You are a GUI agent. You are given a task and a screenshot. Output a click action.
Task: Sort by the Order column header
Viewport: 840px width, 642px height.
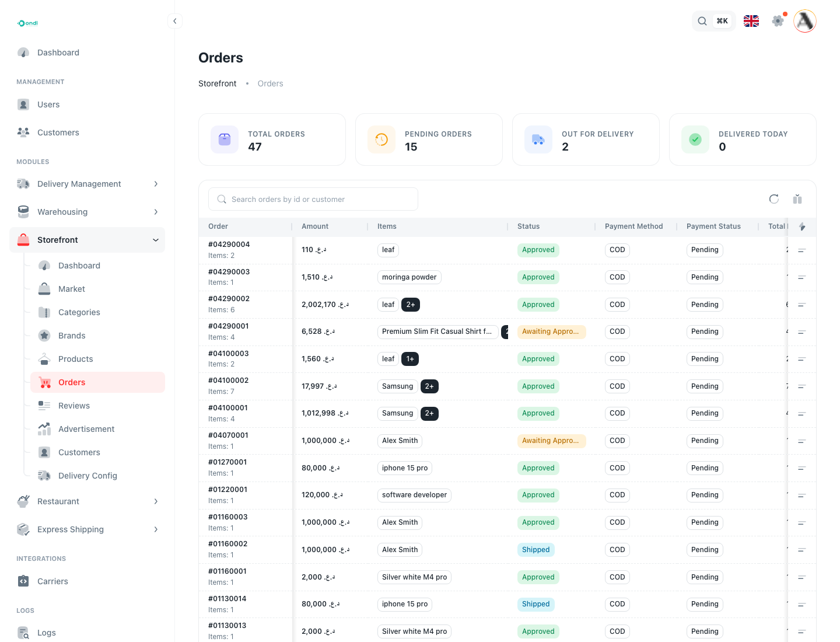coord(218,226)
